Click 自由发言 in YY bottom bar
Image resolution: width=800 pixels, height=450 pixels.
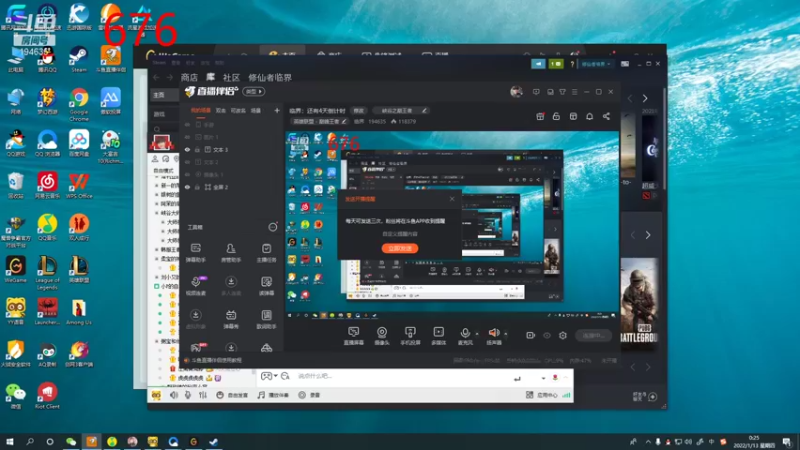point(233,395)
